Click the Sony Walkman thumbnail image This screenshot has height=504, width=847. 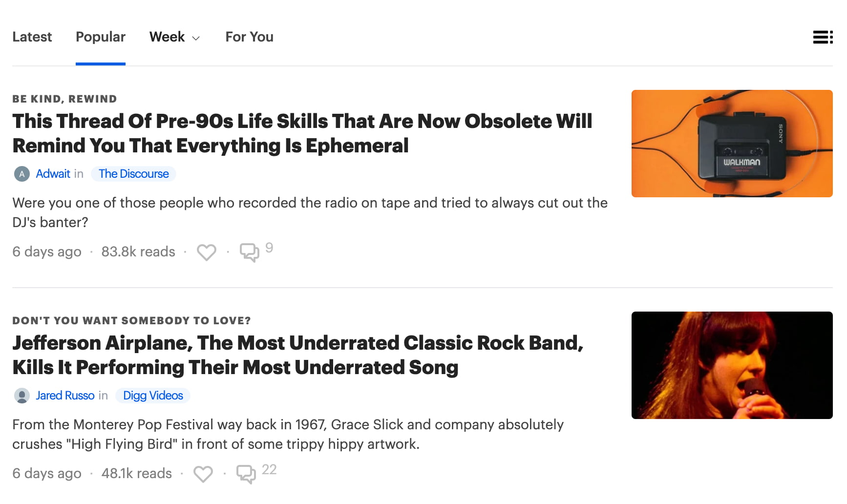click(732, 144)
